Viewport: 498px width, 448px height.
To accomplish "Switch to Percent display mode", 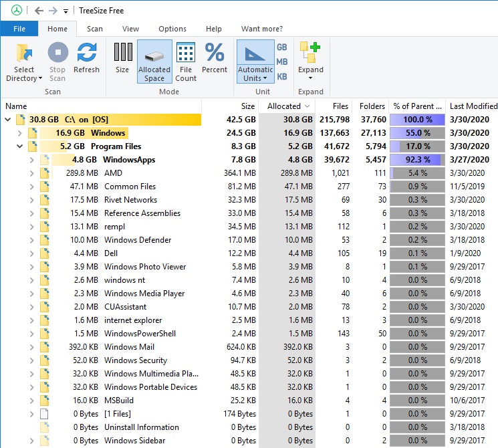I will point(215,58).
